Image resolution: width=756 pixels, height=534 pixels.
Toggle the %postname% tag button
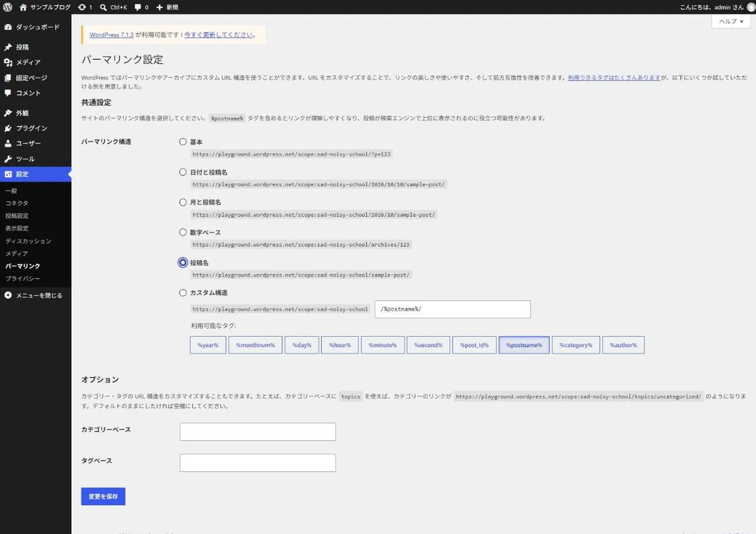point(524,345)
